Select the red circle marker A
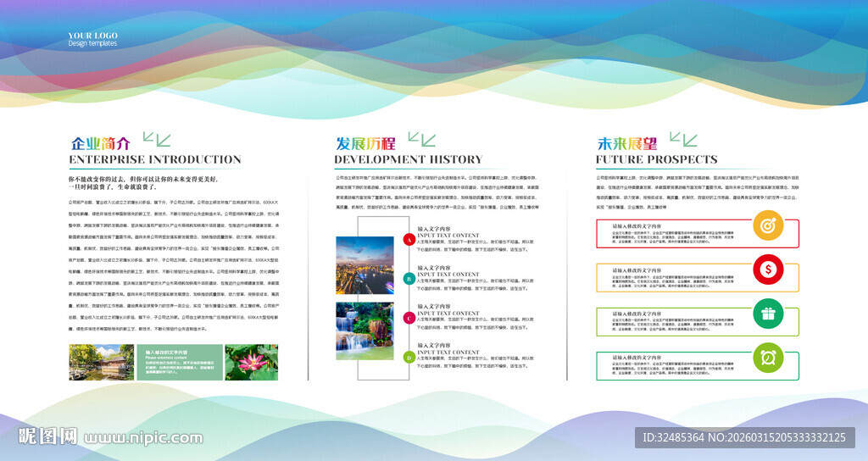Viewport: 868px width, 461px height. [x=409, y=240]
